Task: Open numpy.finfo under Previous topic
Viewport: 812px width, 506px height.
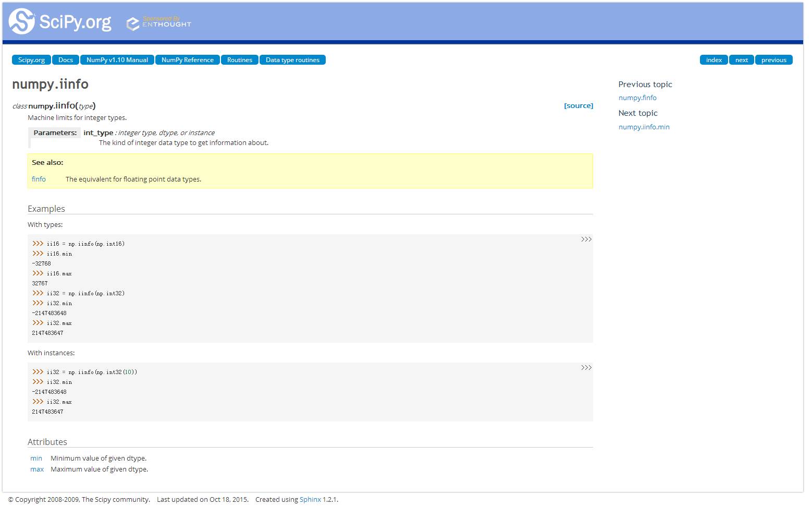Action: point(637,98)
